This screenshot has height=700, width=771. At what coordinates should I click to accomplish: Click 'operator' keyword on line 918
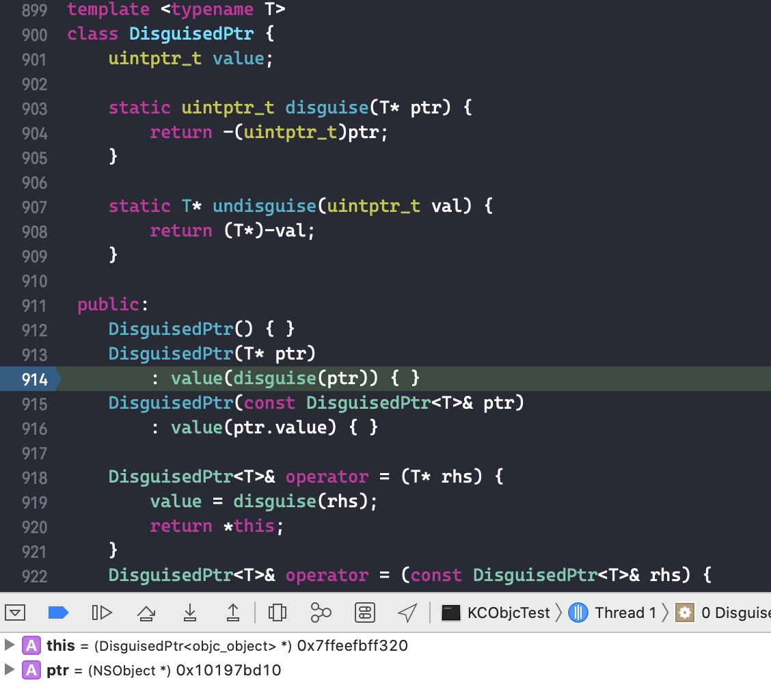click(x=327, y=476)
